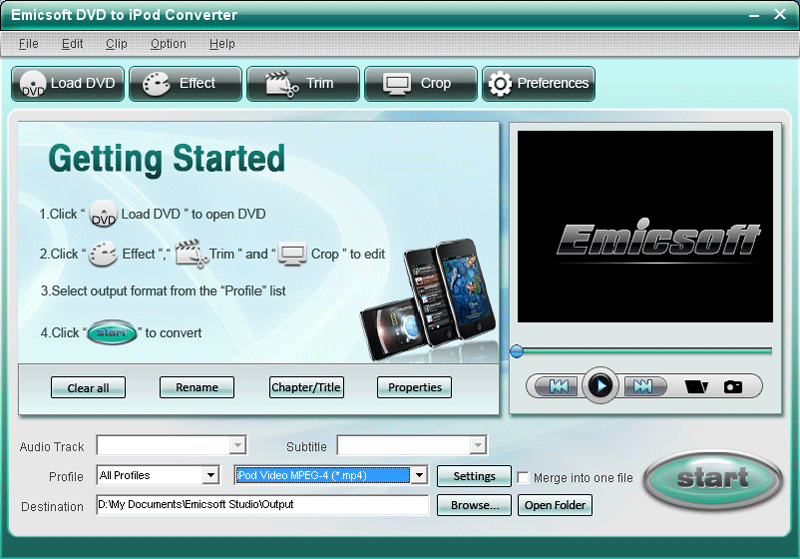Screen dimensions: 800x559
Task: Open the snapshot folder icon
Action: click(696, 387)
